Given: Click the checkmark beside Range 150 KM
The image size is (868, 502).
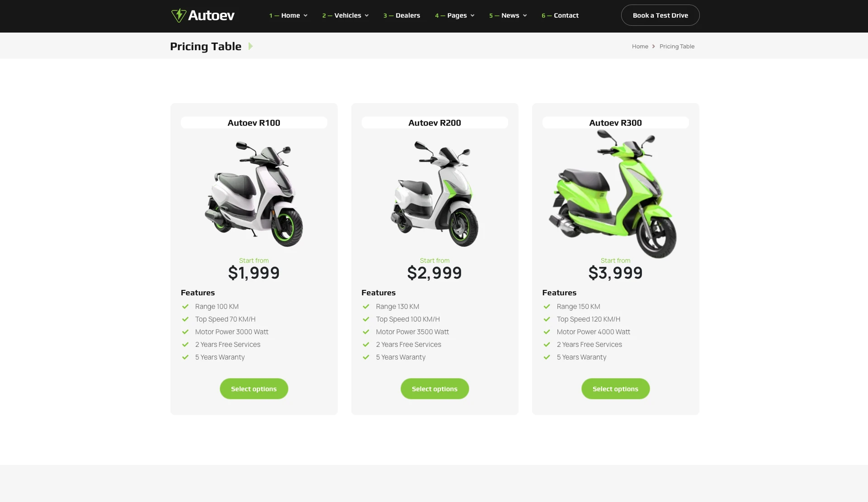Looking at the screenshot, I should coord(547,307).
